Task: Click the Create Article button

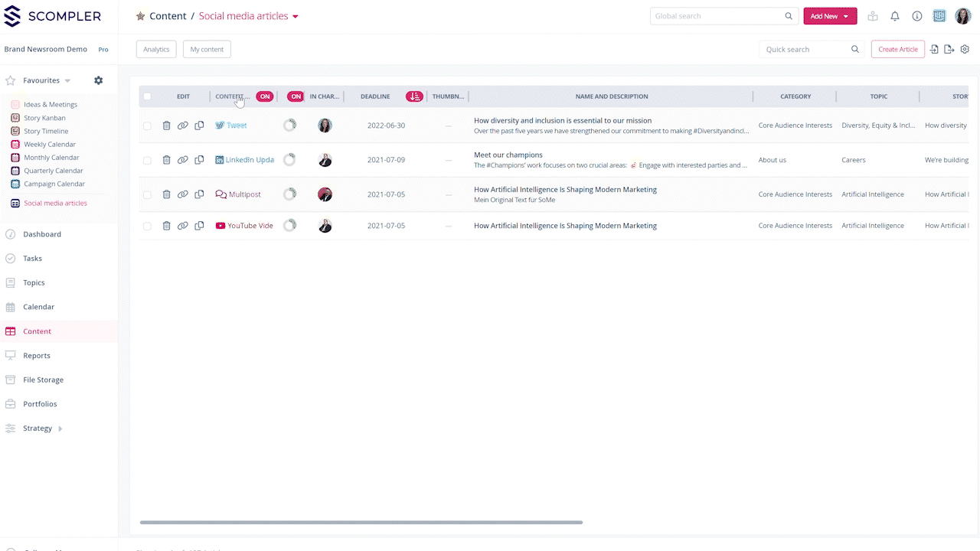Action: click(897, 49)
